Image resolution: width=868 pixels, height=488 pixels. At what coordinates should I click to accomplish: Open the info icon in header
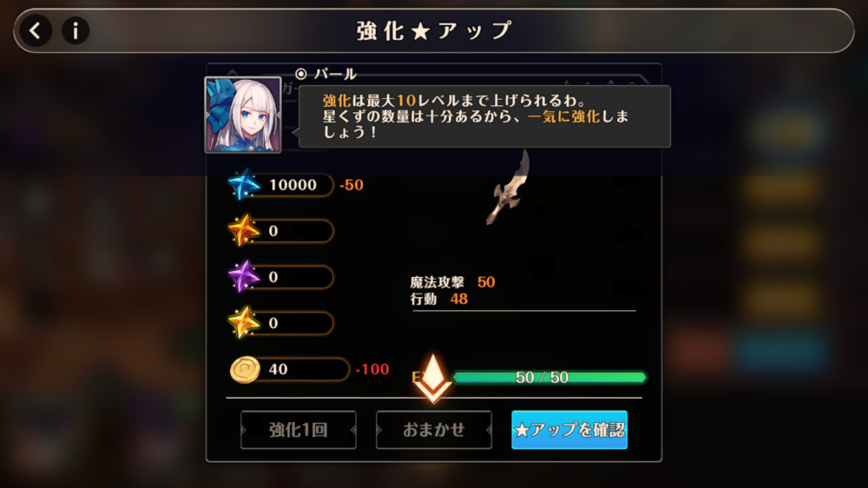click(x=76, y=30)
